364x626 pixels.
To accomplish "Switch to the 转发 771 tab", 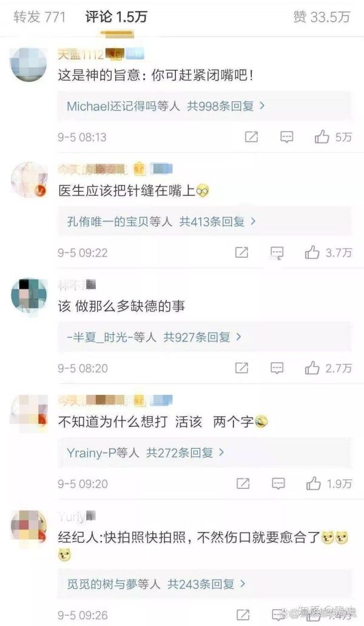I will pos(39,17).
